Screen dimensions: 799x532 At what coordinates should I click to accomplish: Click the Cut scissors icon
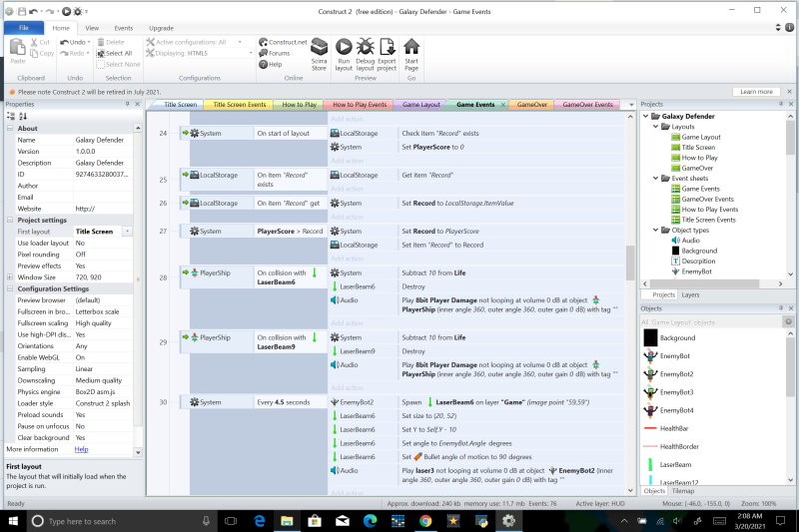(34, 42)
